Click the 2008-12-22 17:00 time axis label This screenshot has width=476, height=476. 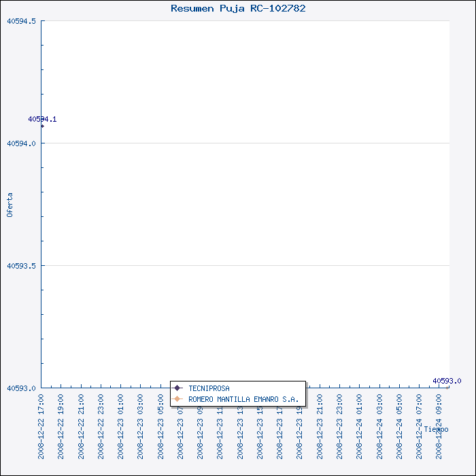tap(41, 426)
